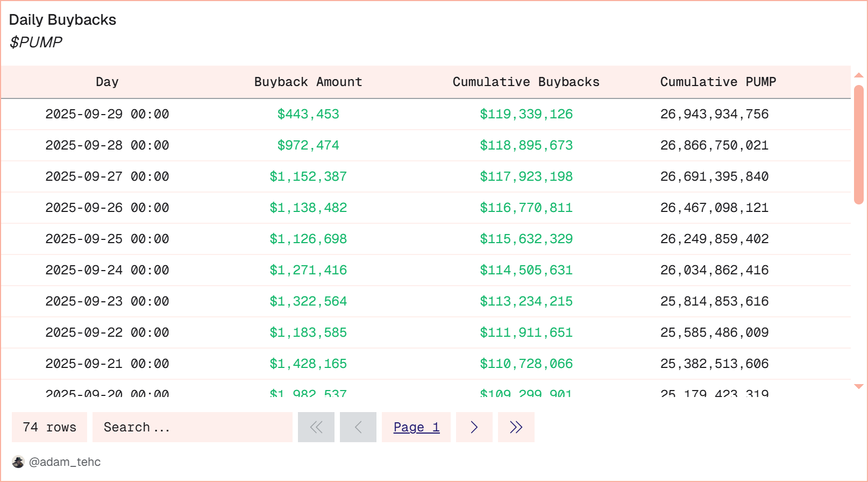The height and width of the screenshot is (482, 868).
Task: Select cumulative PUMP 26,467,098,121
Action: coord(714,208)
